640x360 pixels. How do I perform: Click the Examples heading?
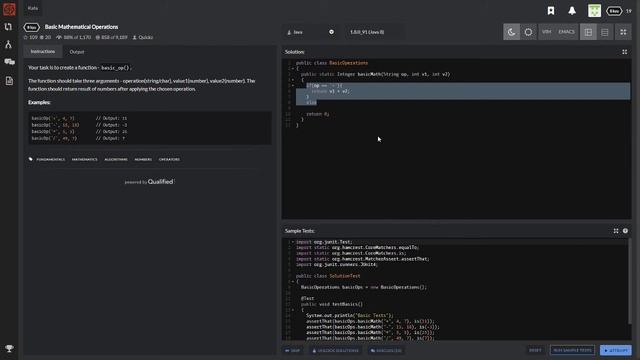(39, 102)
